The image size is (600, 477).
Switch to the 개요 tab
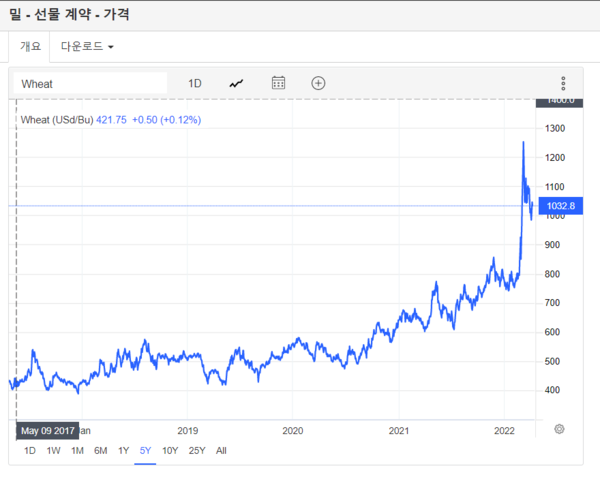(x=30, y=46)
